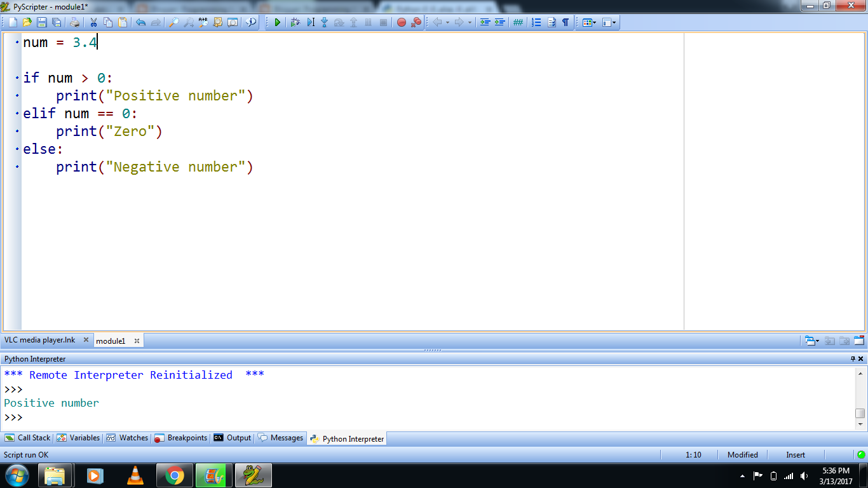The image size is (868, 488).
Task: Print the current document
Action: coord(74,22)
